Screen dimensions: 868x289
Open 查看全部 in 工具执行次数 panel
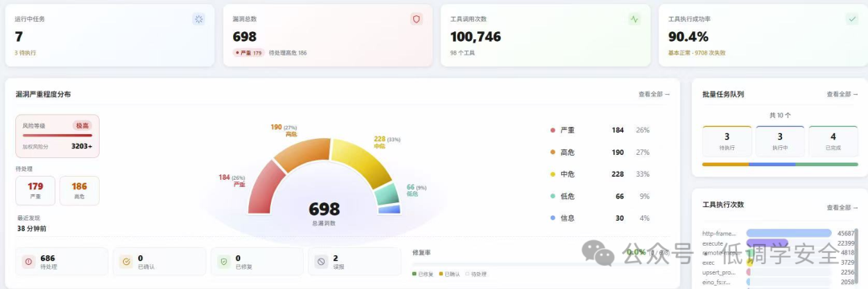[x=842, y=208]
